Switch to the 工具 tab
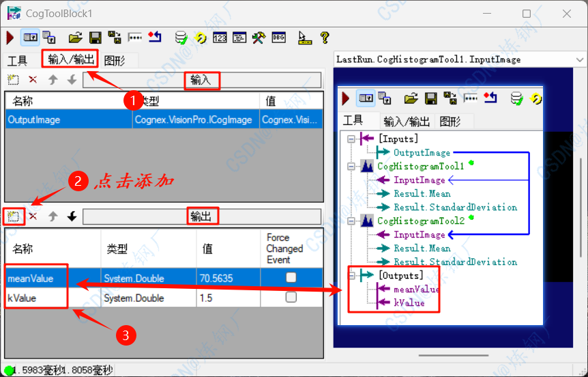This screenshot has height=377, width=588. point(17,61)
